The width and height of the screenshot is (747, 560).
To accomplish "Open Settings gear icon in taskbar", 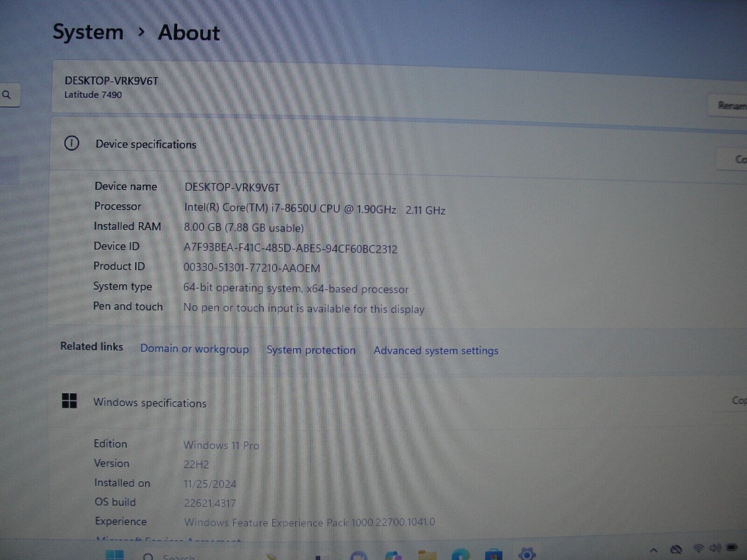I will pyautogui.click(x=527, y=553).
